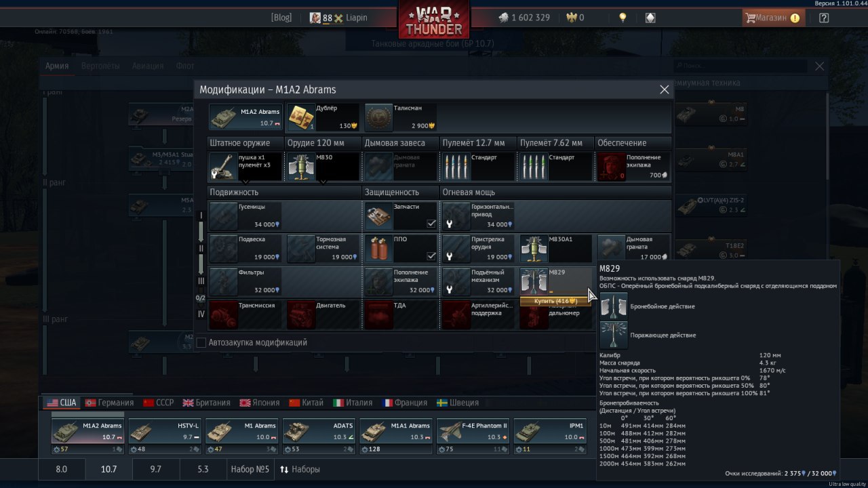Select Пристрелка орудия modification
Image resolution: width=868 pixels, height=488 pixels.
tap(479, 249)
